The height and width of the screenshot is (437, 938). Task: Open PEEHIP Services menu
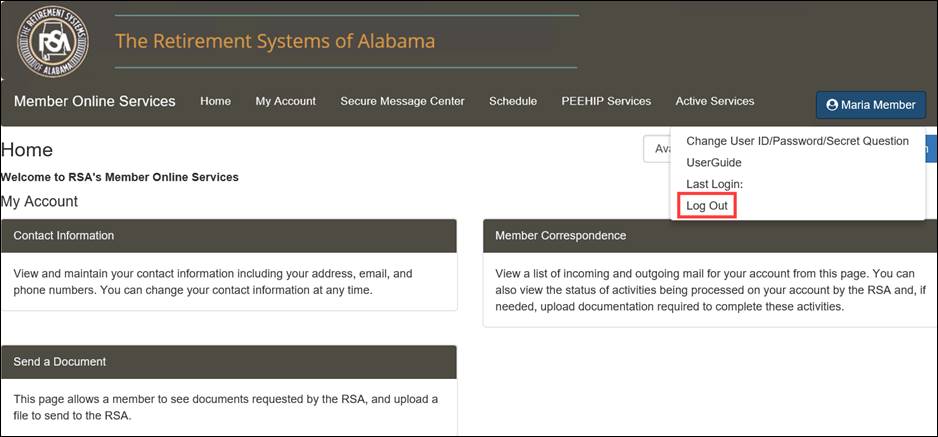(x=606, y=102)
